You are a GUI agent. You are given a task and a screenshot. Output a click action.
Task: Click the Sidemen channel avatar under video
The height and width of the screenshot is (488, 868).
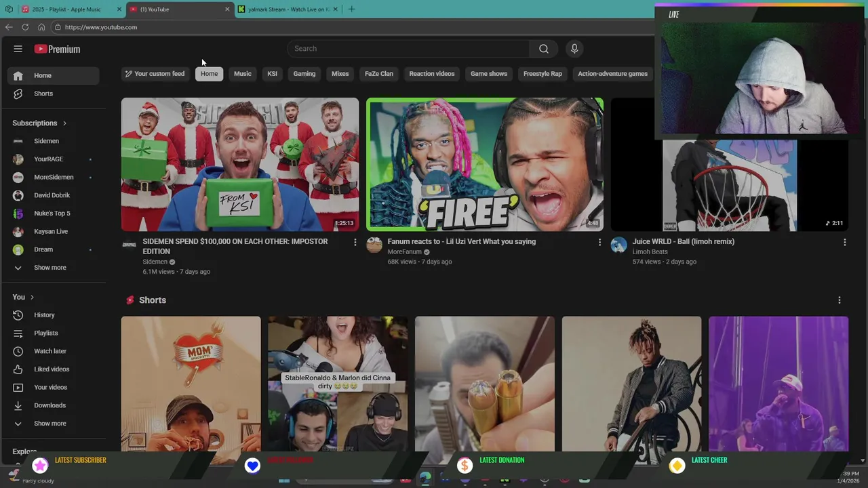(129, 245)
